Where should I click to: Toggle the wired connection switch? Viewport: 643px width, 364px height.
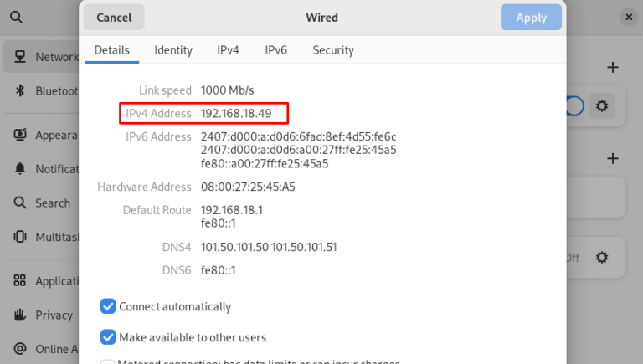click(x=574, y=106)
